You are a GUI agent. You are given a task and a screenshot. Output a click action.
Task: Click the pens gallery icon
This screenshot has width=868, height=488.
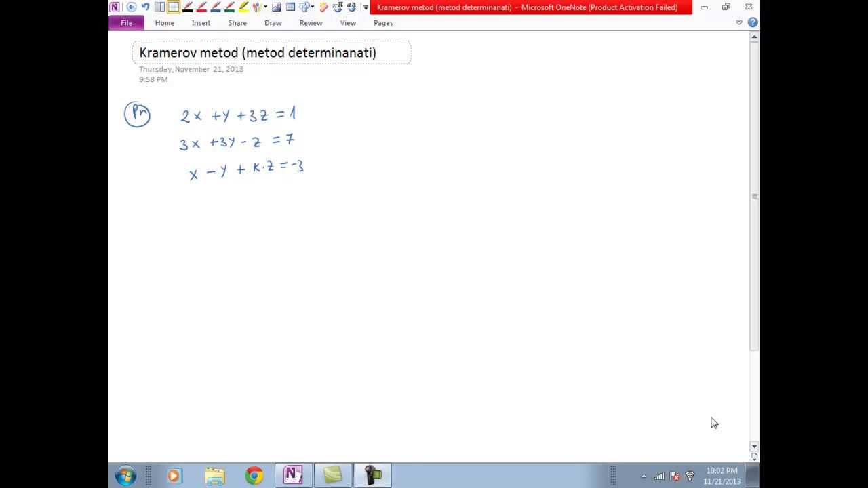coord(257,7)
